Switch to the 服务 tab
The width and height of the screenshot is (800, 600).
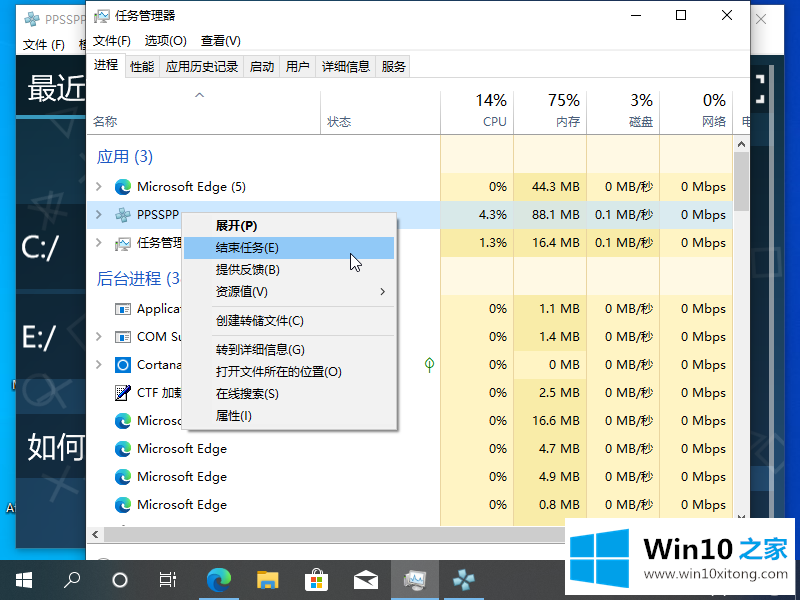(393, 67)
